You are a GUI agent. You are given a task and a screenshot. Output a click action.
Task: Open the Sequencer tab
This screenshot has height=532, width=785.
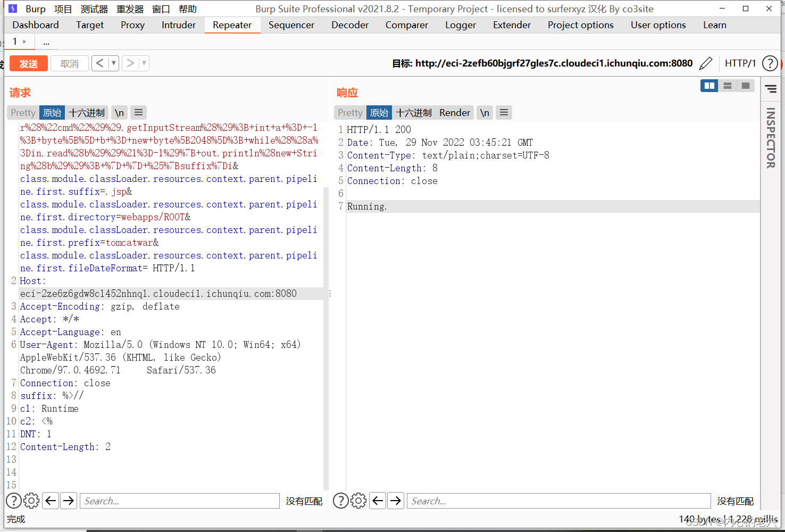[291, 25]
